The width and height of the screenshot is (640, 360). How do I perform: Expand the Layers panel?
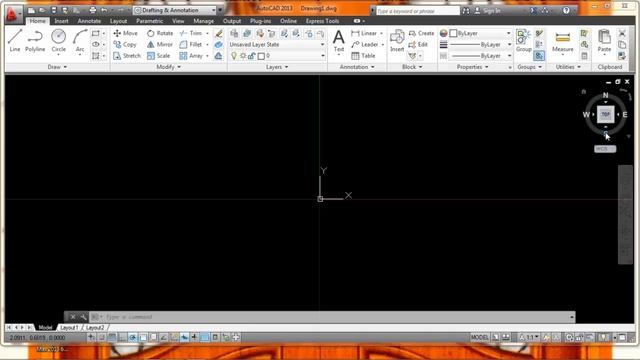[x=277, y=67]
